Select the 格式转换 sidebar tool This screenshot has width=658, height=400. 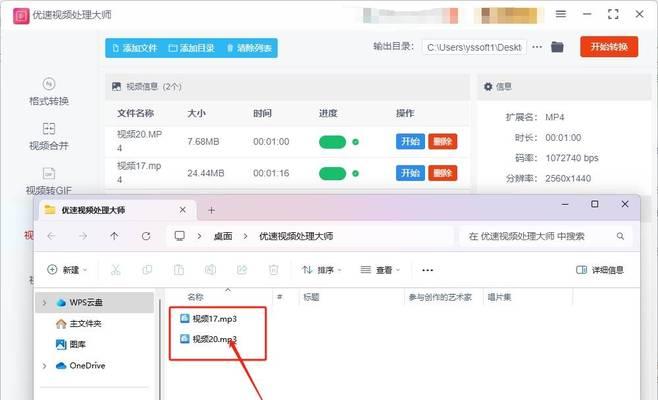[x=49, y=92]
